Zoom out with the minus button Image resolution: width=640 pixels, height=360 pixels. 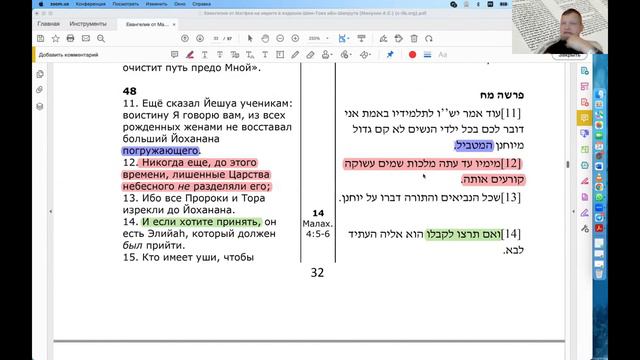tap(280, 38)
